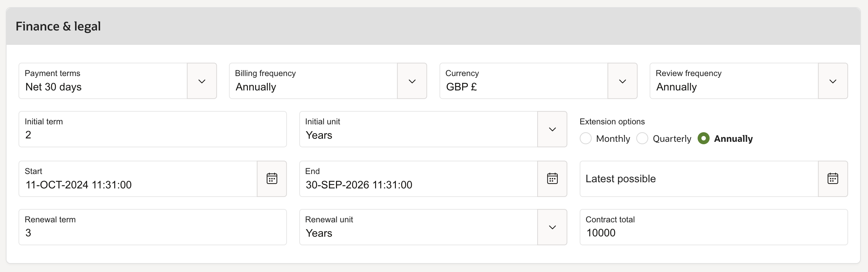868x272 pixels.
Task: Expand the Currency selection dropdown
Action: pos(623,81)
